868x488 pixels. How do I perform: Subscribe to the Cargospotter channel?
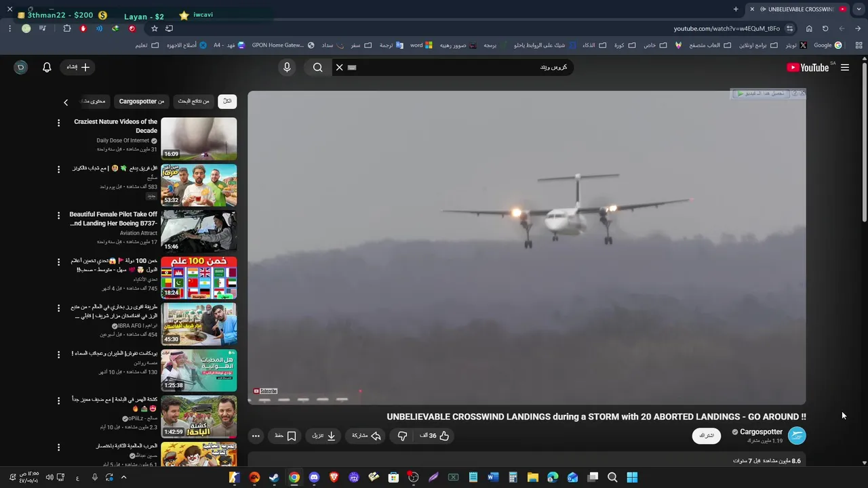click(x=707, y=435)
